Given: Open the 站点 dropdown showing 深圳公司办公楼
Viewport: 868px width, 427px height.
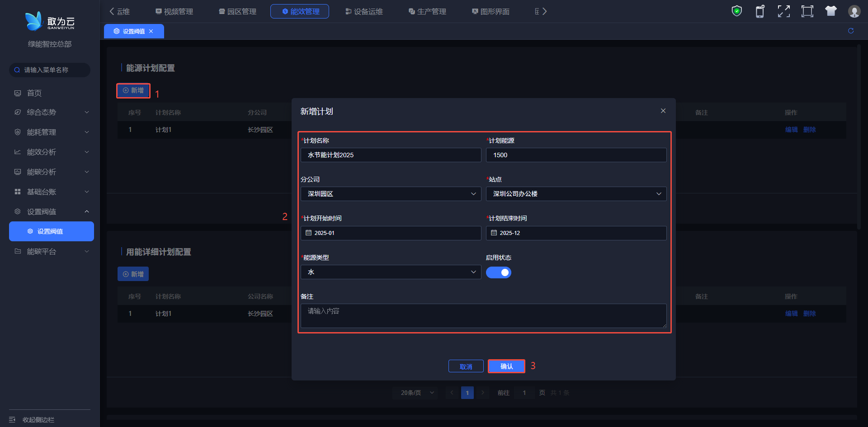Looking at the screenshot, I should (x=576, y=194).
